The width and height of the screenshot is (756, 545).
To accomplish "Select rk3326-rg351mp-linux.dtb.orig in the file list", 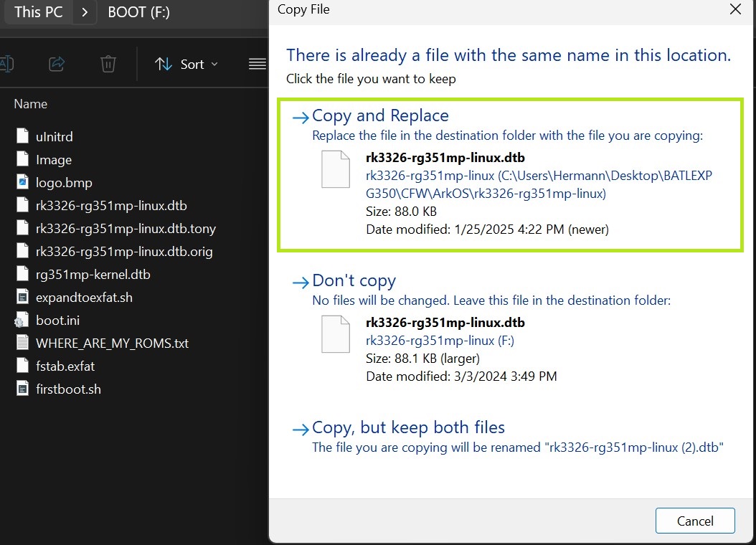I will pos(124,251).
